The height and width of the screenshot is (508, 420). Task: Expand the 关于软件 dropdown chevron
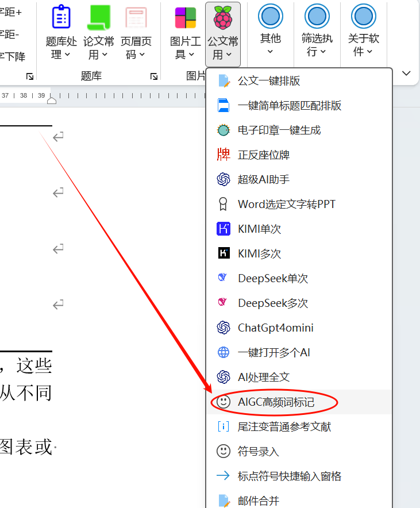tap(369, 52)
